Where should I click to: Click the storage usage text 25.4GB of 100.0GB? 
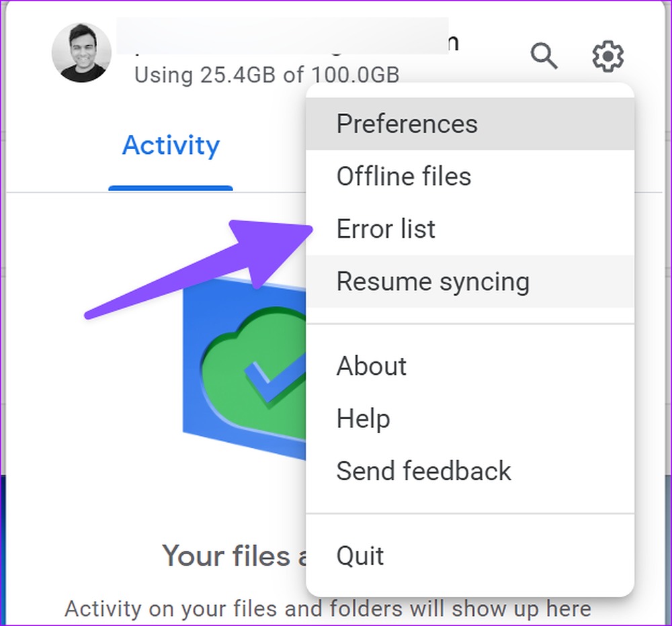267,75
